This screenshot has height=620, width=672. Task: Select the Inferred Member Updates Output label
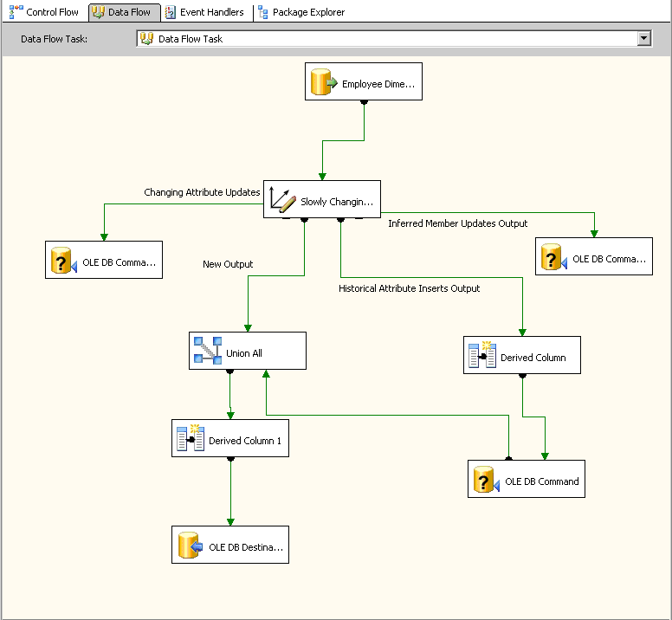pos(457,223)
